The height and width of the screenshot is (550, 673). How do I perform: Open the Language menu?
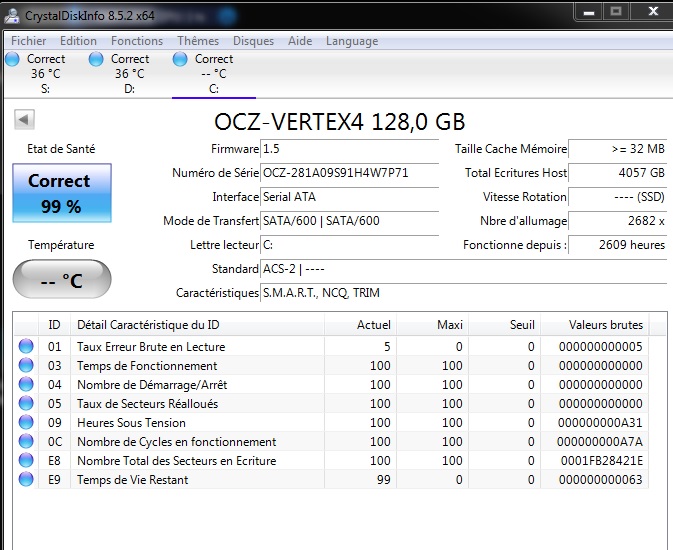click(352, 41)
